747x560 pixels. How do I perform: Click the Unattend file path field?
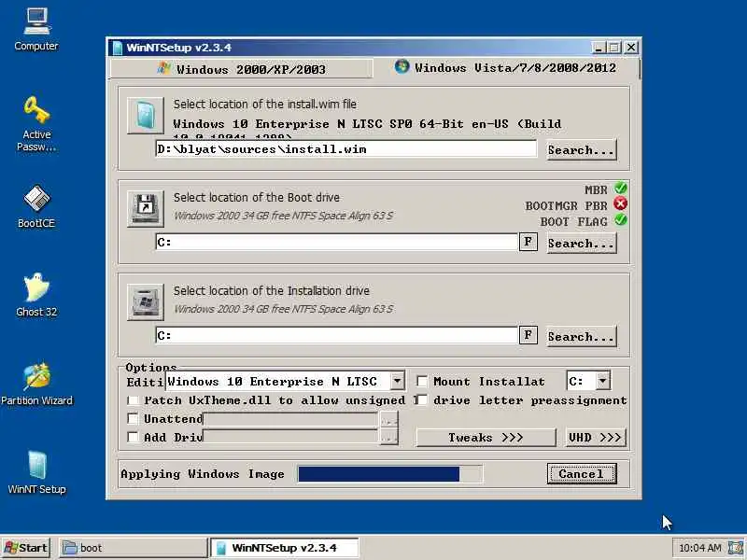tap(291, 419)
